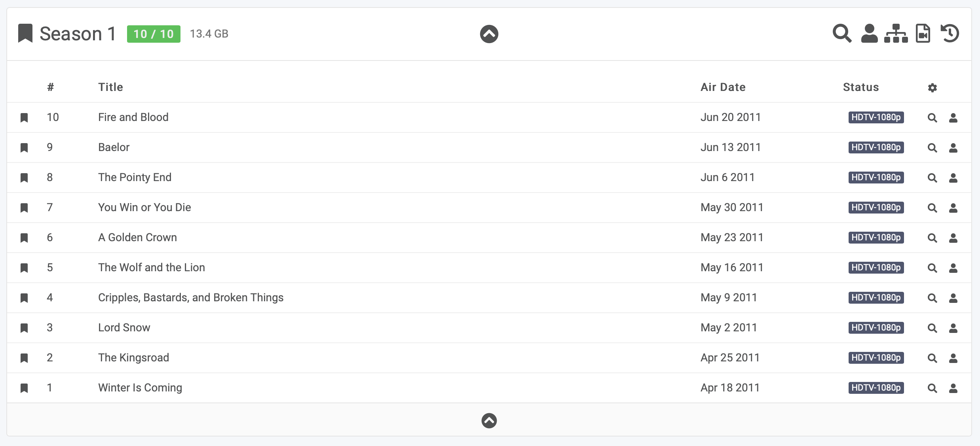
Task: Click the Apr 25 2011 air date
Action: [x=730, y=357]
